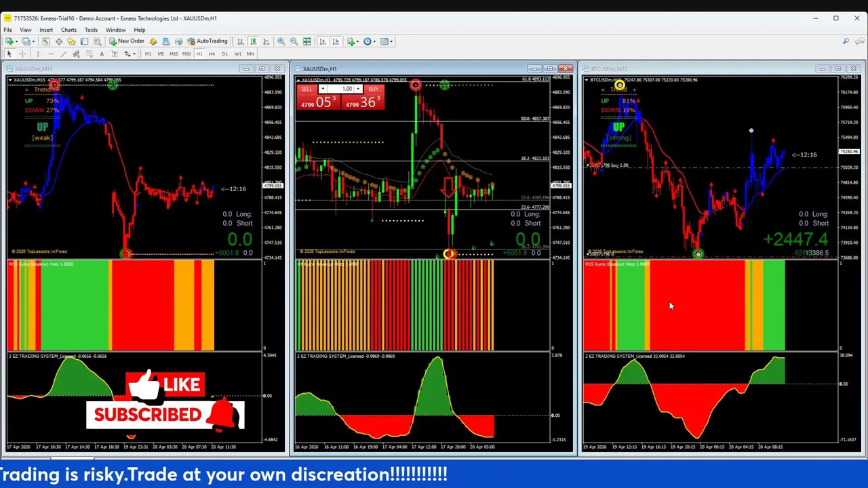The image size is (868, 488).
Task: Show the Market Watch panel
Action: tap(46, 41)
